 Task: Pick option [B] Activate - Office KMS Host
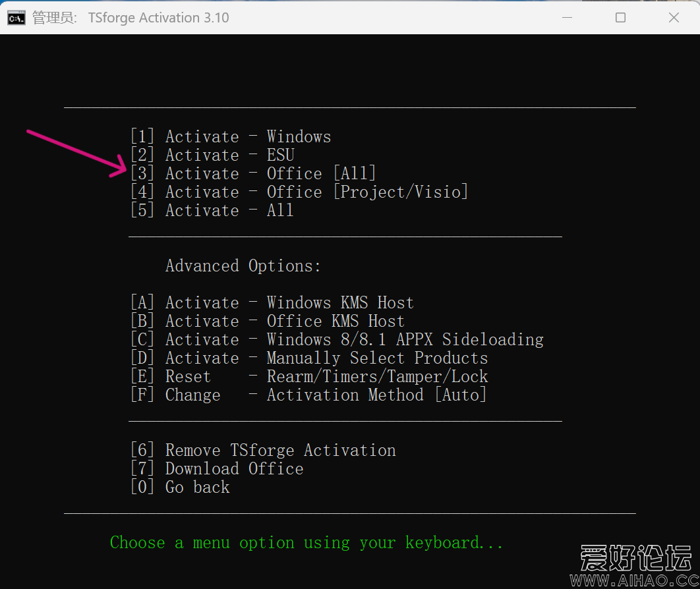click(268, 321)
